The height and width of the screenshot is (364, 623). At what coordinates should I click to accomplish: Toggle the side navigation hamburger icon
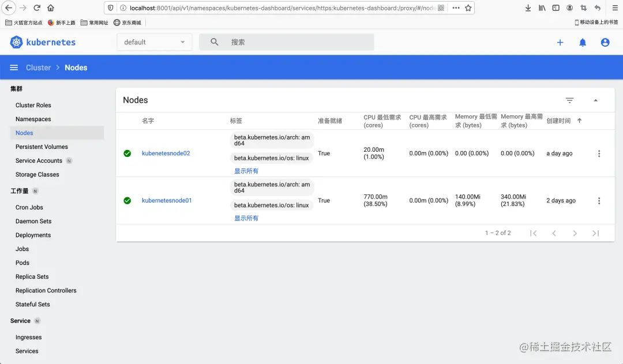(x=14, y=67)
